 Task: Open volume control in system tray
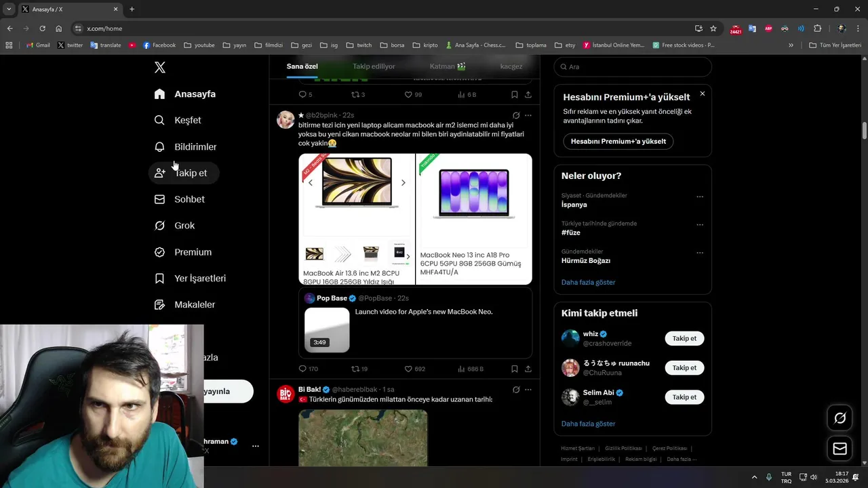(x=814, y=477)
